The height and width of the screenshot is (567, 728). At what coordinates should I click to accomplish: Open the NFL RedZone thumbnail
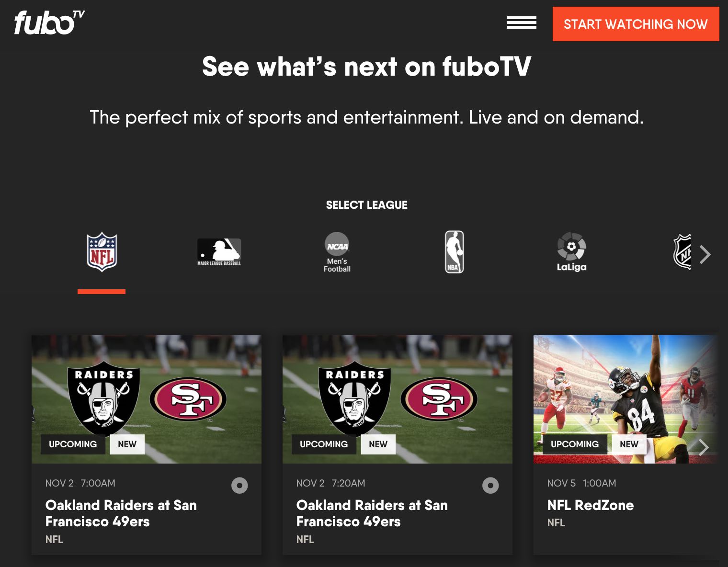[626, 399]
